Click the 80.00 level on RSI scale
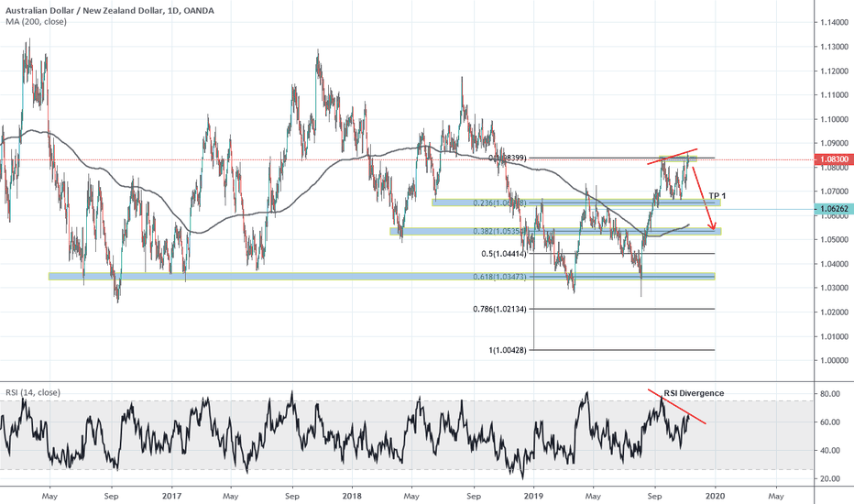 [831, 394]
